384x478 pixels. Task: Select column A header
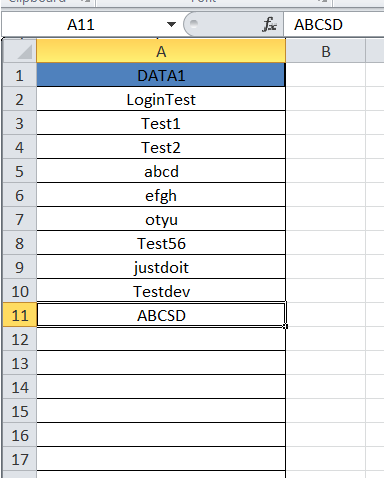tap(161, 51)
